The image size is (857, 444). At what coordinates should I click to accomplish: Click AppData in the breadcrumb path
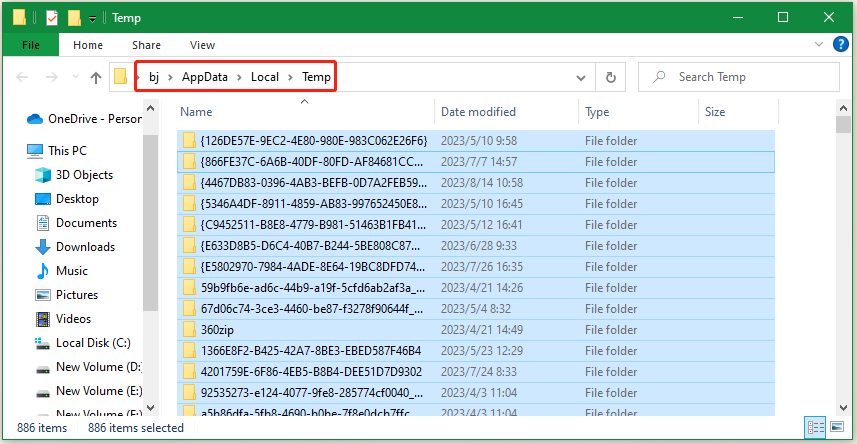click(x=205, y=77)
